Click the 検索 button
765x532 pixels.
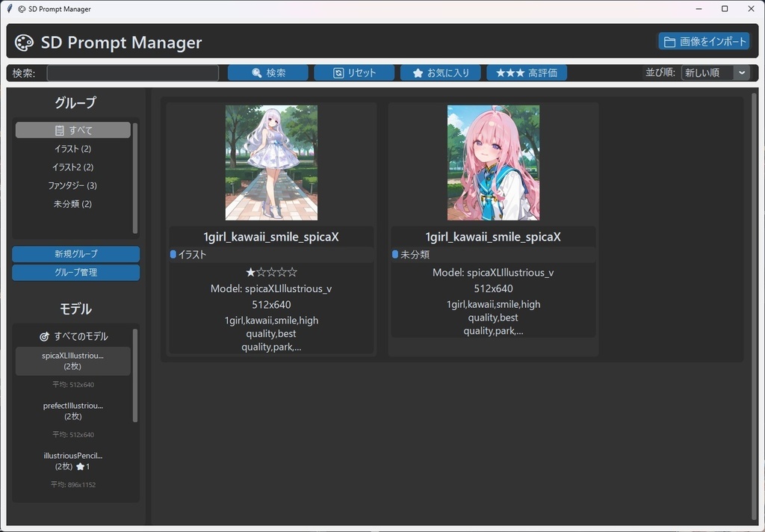[268, 72]
